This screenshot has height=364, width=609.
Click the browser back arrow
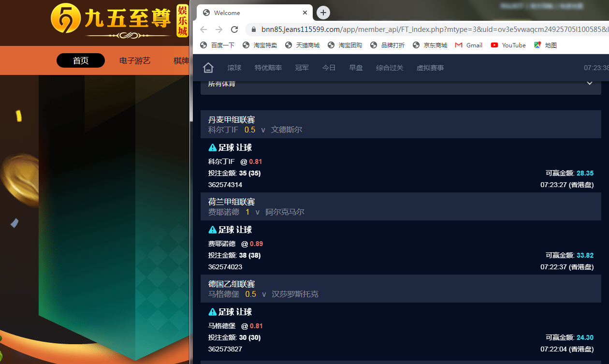coord(203,29)
